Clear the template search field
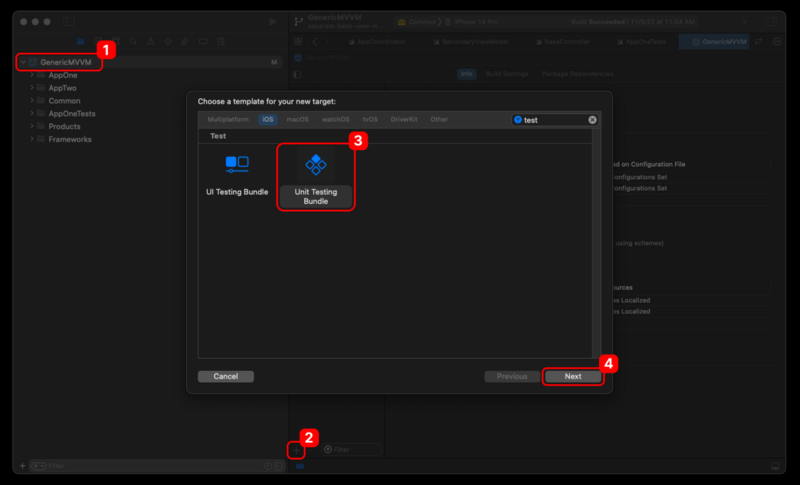The image size is (800, 485). pyautogui.click(x=592, y=120)
